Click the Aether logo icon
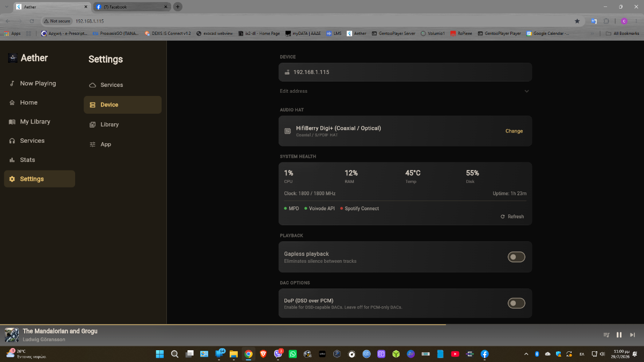The width and height of the screenshot is (644, 362). pyautogui.click(x=13, y=58)
